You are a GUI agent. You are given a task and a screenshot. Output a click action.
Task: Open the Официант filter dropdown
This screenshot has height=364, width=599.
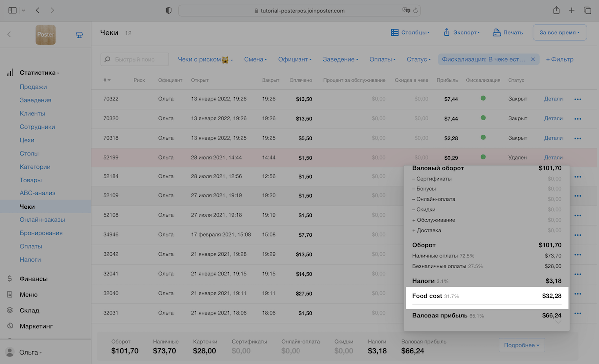tap(295, 59)
